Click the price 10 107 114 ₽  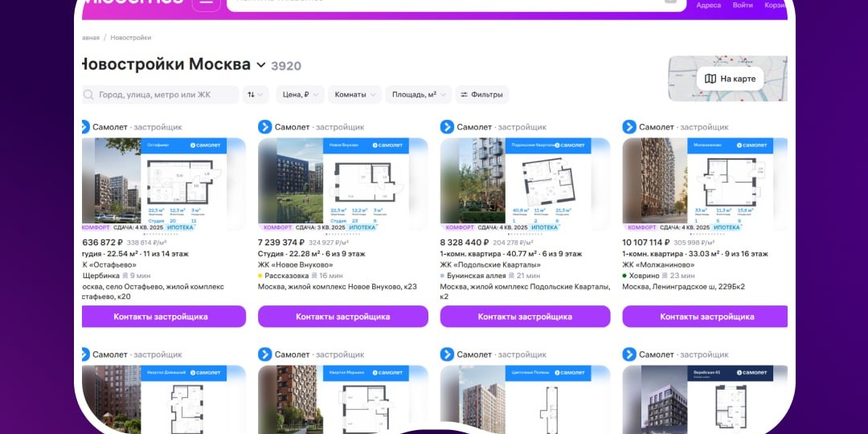click(646, 243)
